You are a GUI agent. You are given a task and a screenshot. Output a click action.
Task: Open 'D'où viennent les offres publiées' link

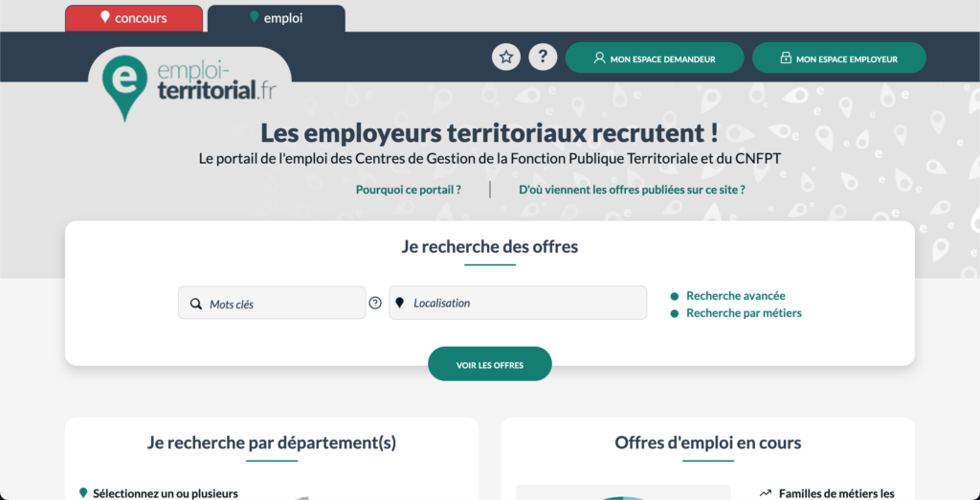pyautogui.click(x=632, y=190)
